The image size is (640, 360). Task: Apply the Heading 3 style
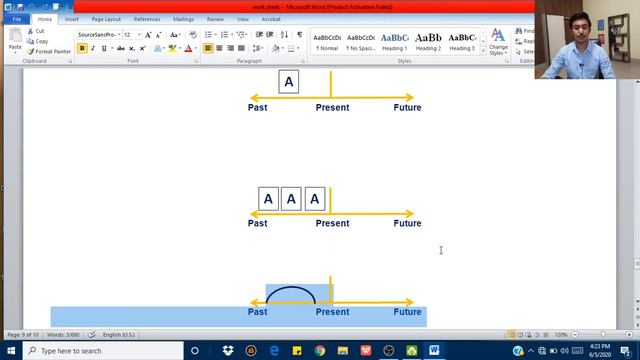pos(462,42)
